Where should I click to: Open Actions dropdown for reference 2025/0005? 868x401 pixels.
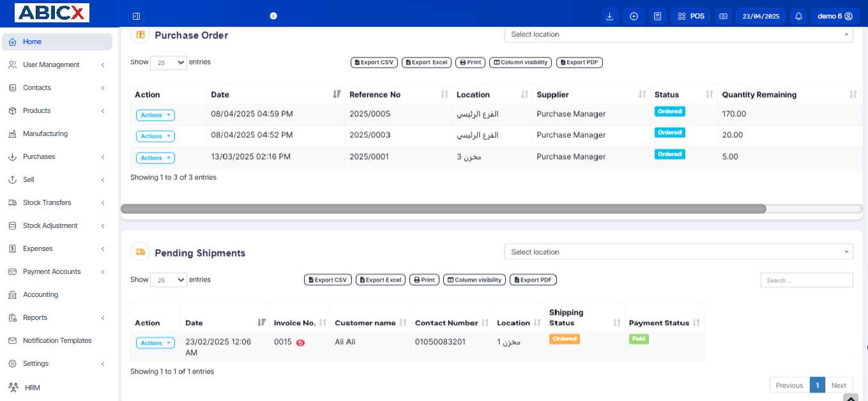(155, 114)
